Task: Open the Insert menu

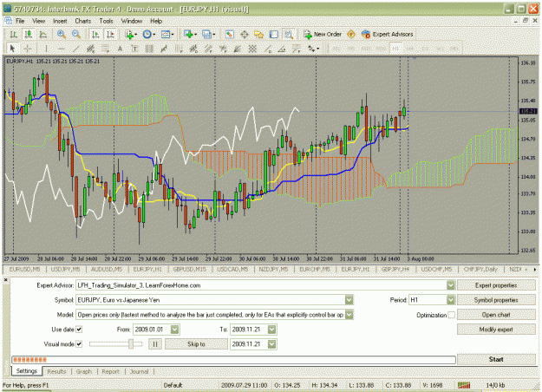Action: 60,21
